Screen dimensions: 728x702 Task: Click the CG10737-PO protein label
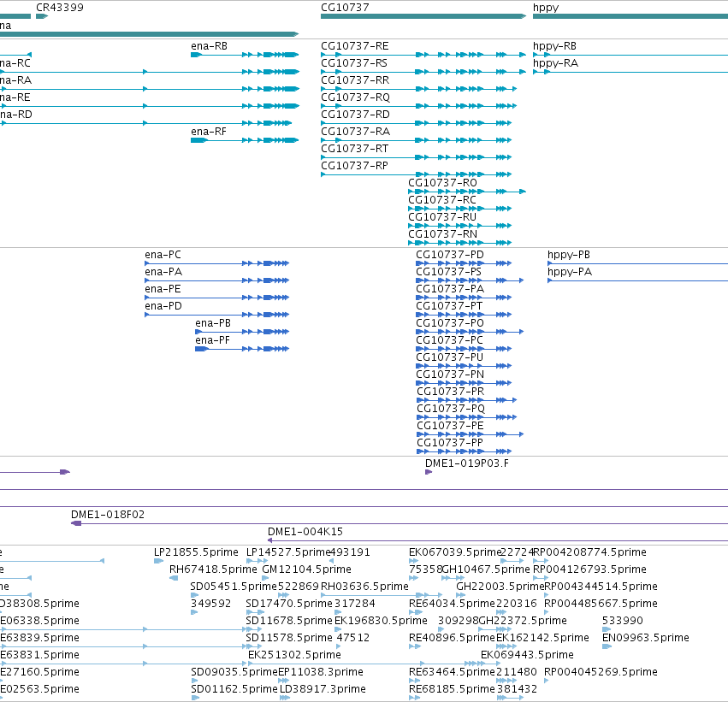coord(449,323)
